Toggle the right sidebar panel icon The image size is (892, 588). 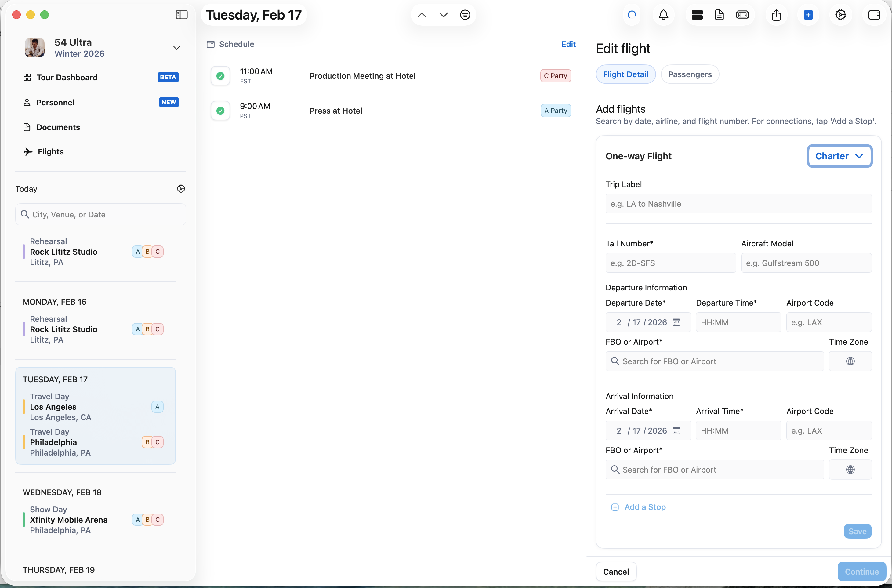(x=874, y=15)
